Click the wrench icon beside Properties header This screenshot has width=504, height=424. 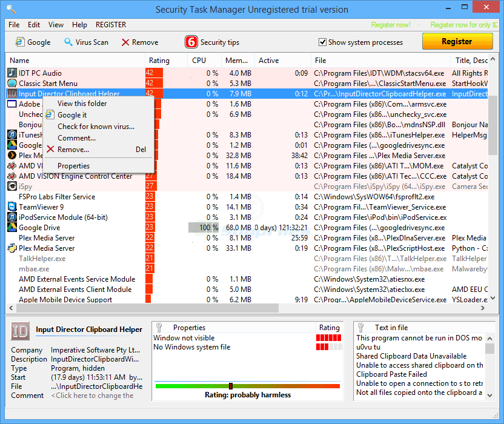[159, 328]
